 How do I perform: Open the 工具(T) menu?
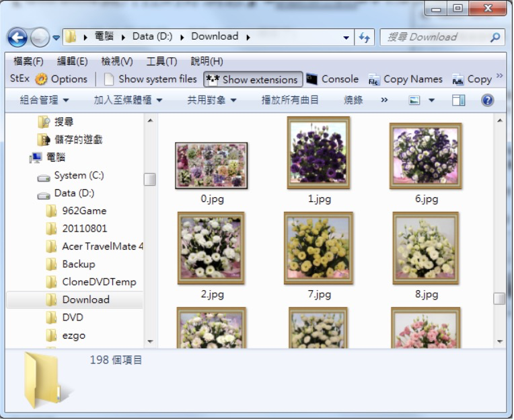161,61
